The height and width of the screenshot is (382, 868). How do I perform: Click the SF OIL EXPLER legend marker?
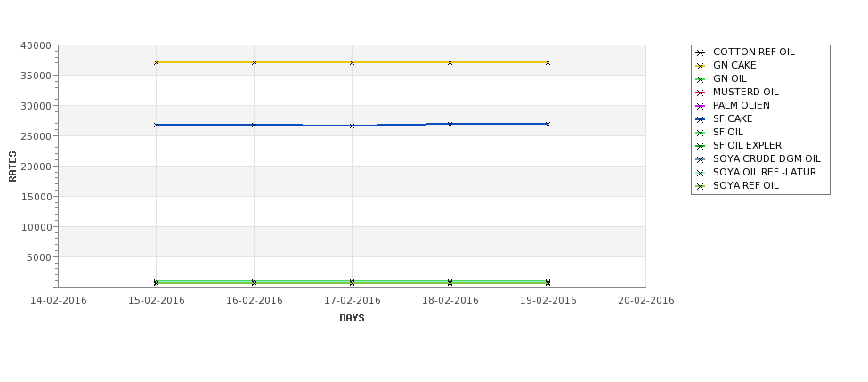click(701, 147)
